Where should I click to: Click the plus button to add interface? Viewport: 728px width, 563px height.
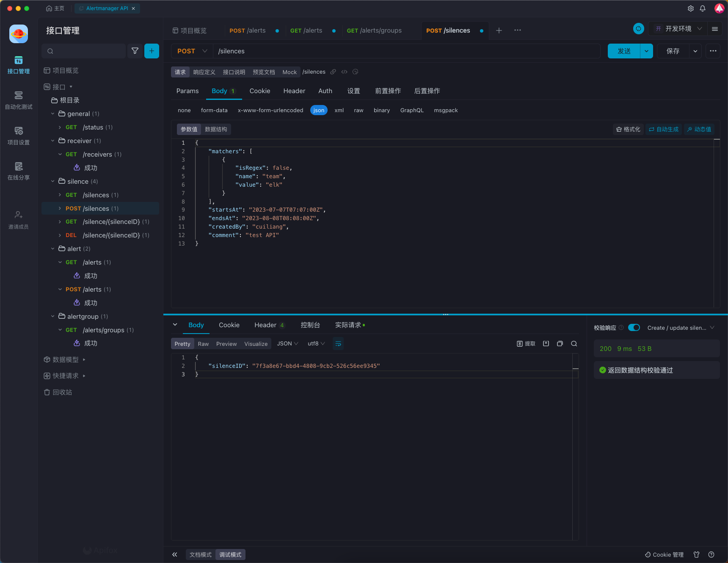coord(152,51)
